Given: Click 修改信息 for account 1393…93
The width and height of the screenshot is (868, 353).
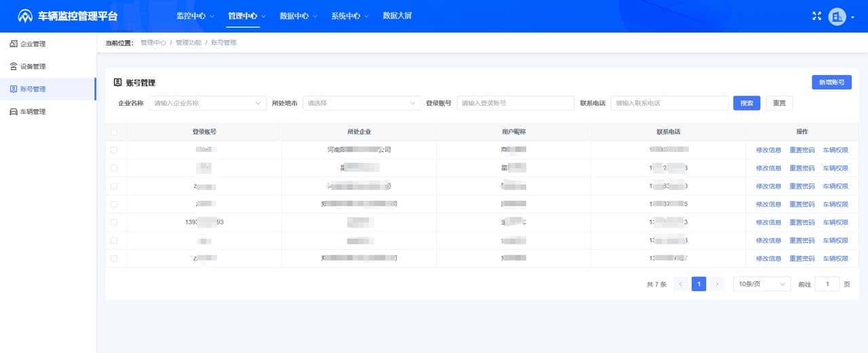Looking at the screenshot, I should 768,223.
